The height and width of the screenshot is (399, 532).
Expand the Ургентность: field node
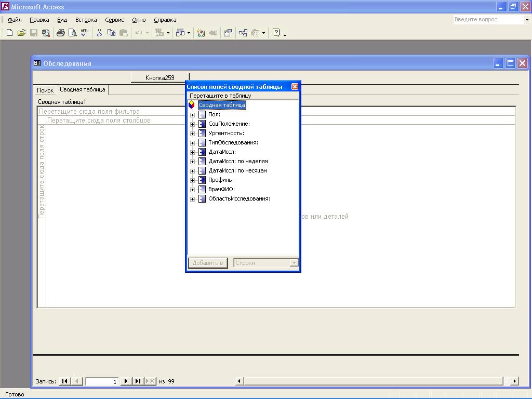(192, 134)
